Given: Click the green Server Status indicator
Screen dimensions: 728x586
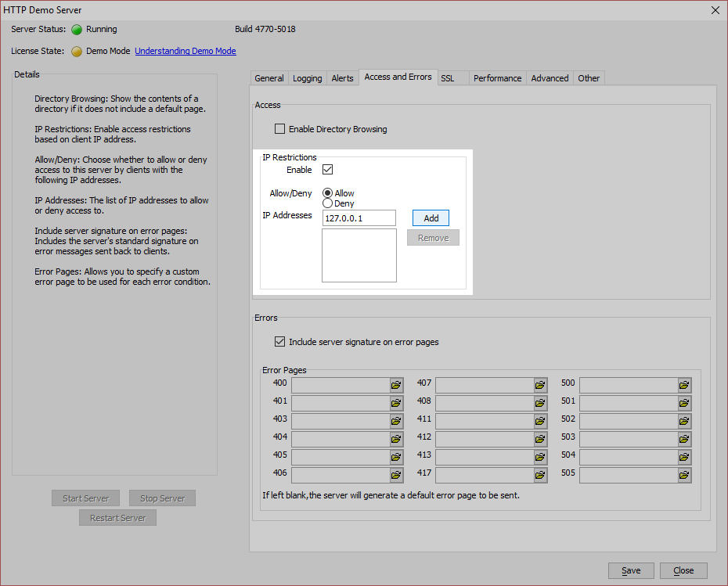Looking at the screenshot, I should 77,30.
